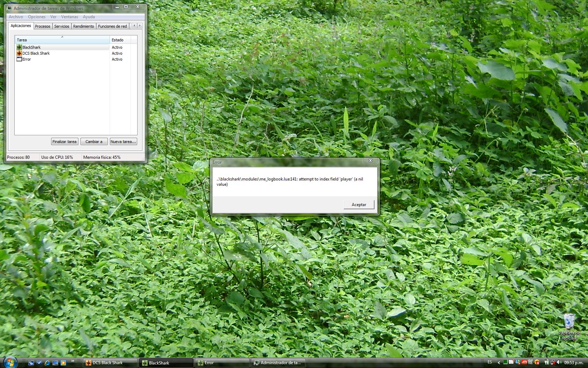Viewport: 588px width, 368px height.
Task: Click Memoria física: 45% status
Action: 102,157
